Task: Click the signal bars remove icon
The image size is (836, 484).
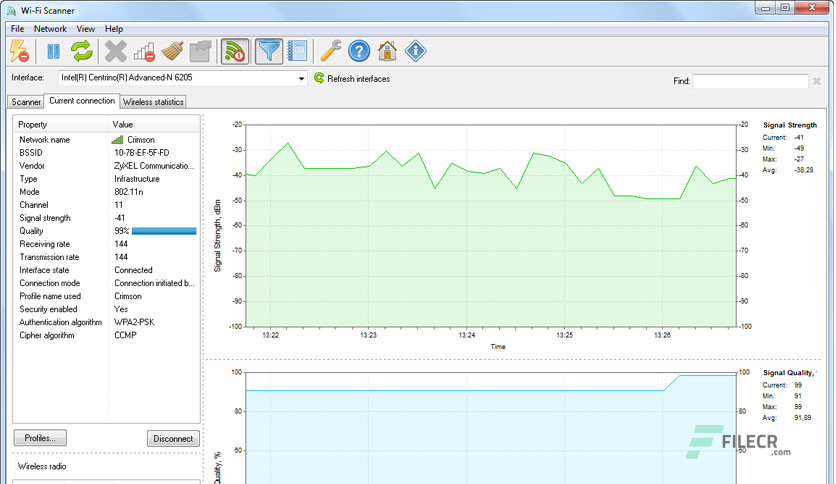Action: click(x=144, y=52)
